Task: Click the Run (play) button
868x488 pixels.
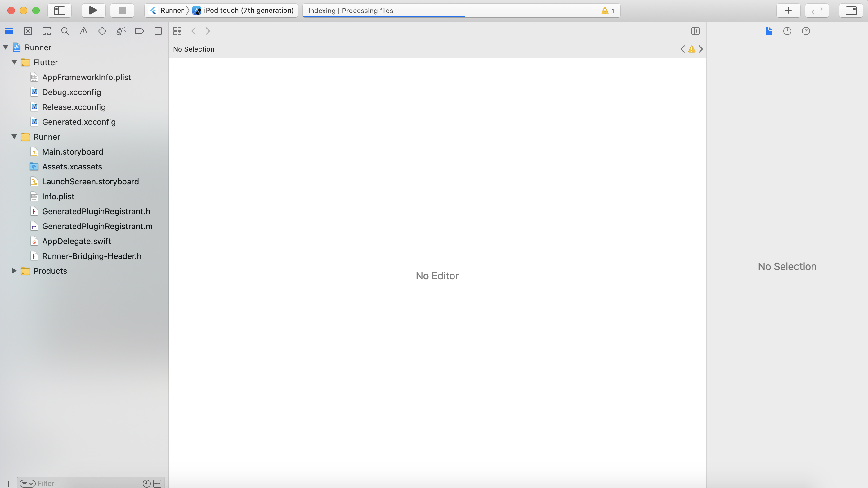Action: click(x=93, y=11)
